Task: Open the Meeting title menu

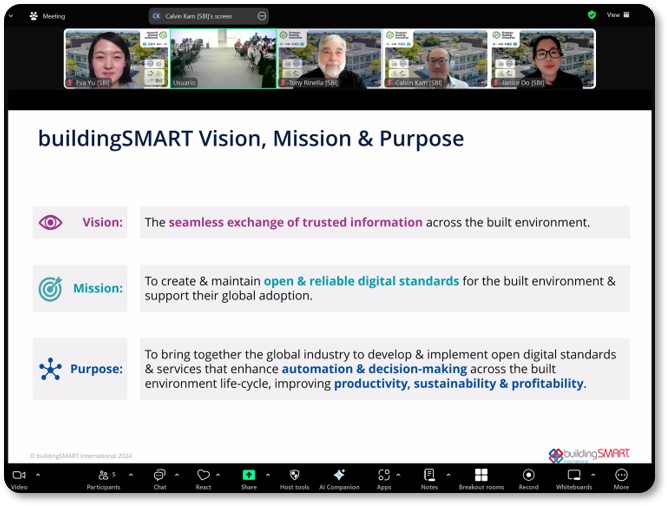Action: click(x=54, y=16)
